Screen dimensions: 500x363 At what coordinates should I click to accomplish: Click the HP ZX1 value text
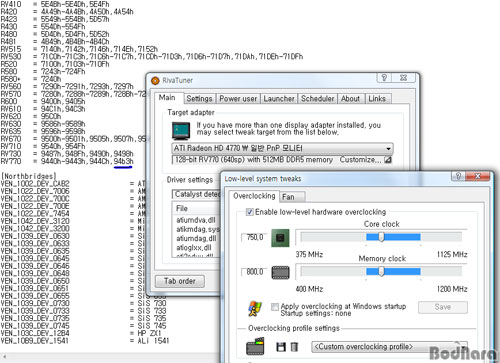coord(149,333)
